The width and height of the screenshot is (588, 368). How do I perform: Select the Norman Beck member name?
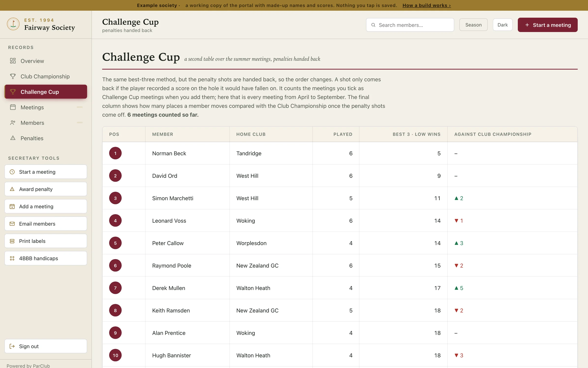click(169, 153)
